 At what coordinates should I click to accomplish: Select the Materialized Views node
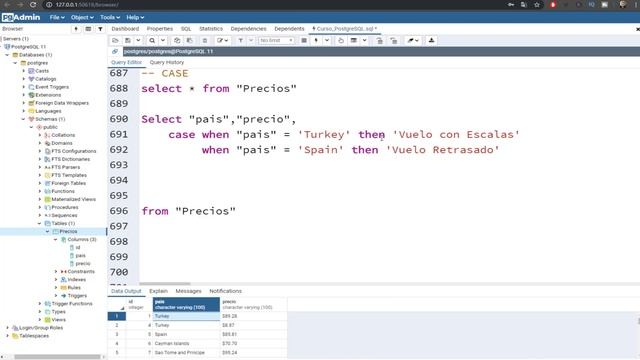click(x=73, y=199)
